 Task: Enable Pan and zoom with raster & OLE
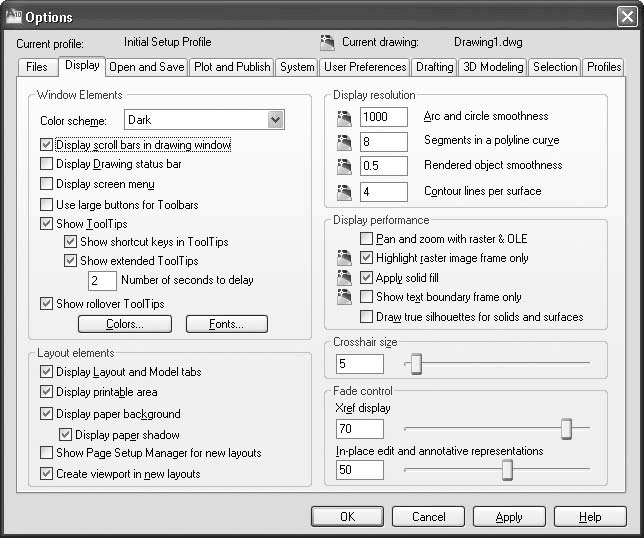[366, 239]
